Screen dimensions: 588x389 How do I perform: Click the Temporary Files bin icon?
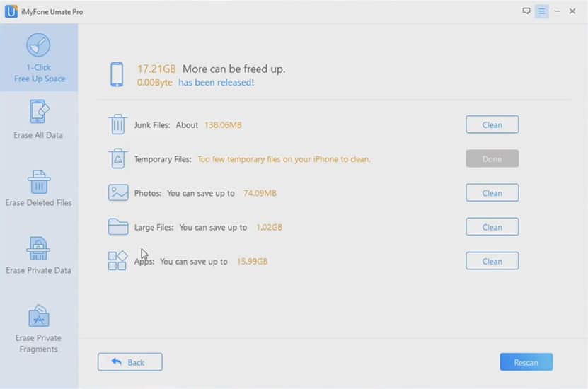(117, 158)
